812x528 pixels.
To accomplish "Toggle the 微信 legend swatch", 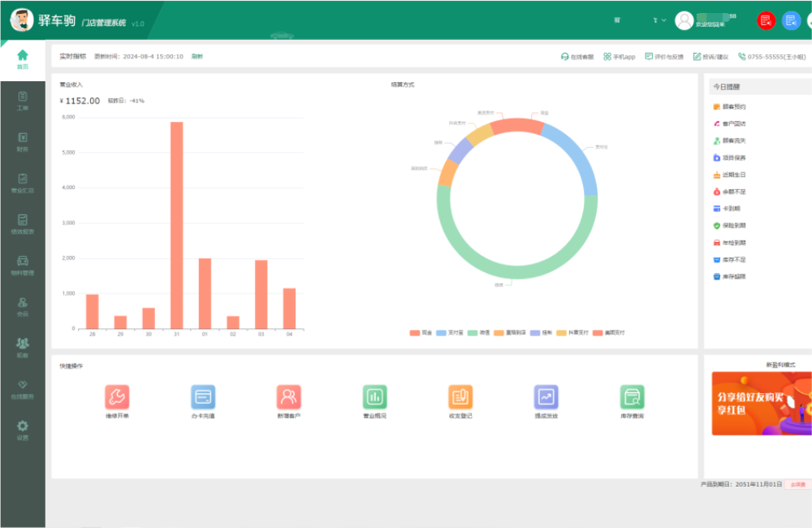I will (473, 333).
